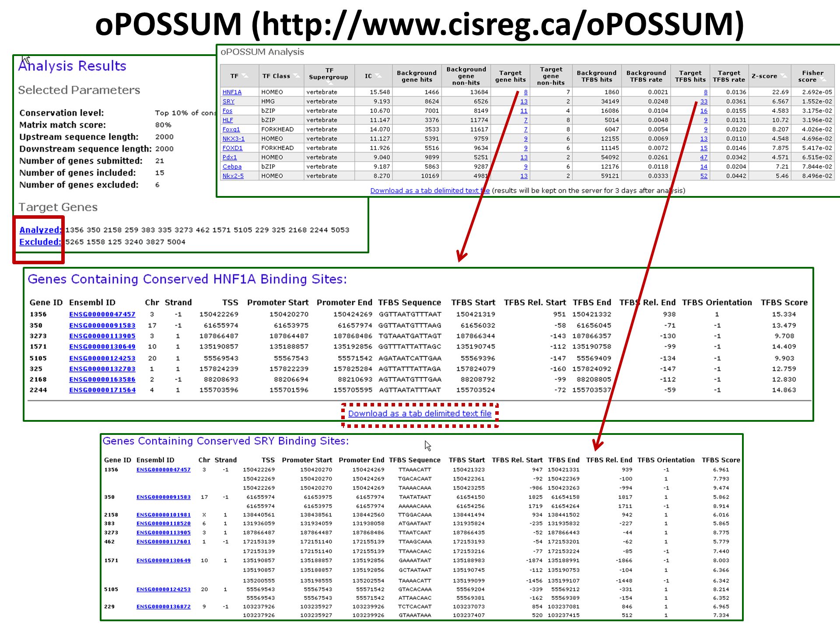Screen dimensions: 840x630
Task: Open Target gene hits for Fos row
Action: click(524, 111)
